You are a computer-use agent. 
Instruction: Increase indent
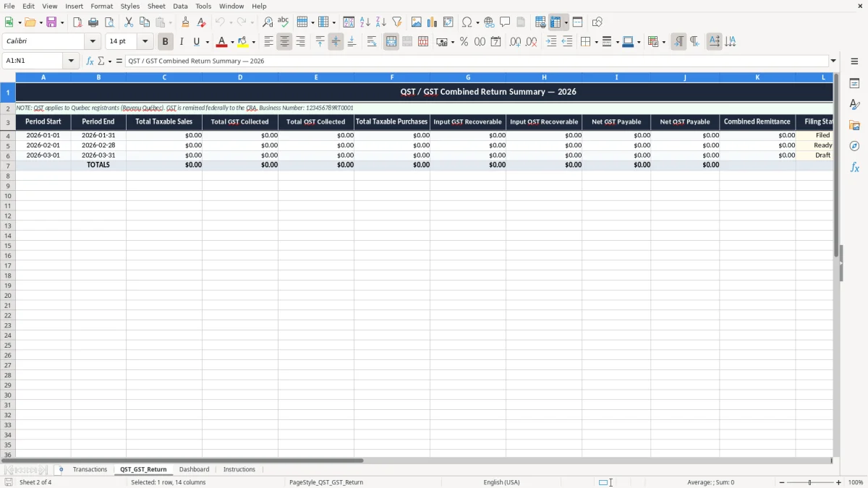coord(551,42)
